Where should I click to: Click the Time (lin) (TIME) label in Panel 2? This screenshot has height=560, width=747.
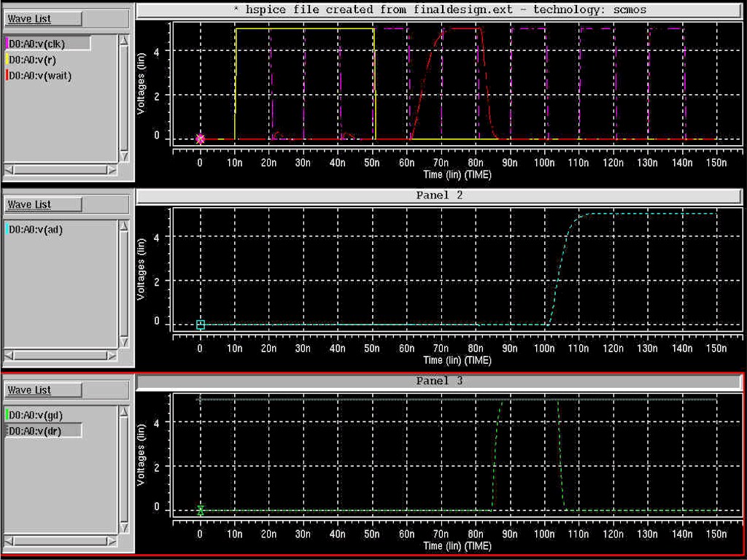[x=457, y=360]
